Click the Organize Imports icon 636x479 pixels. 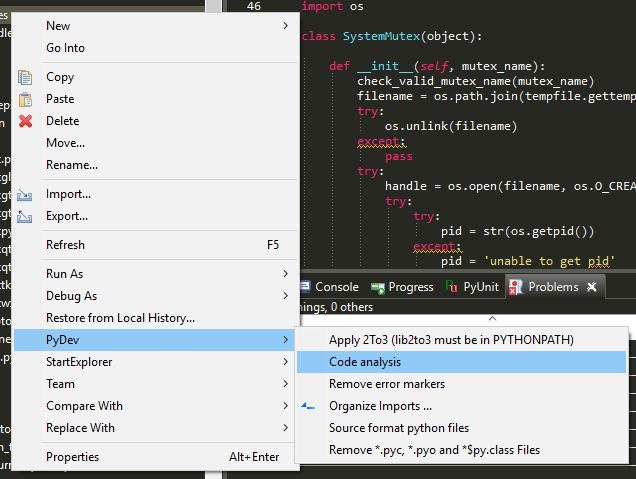[308, 406]
